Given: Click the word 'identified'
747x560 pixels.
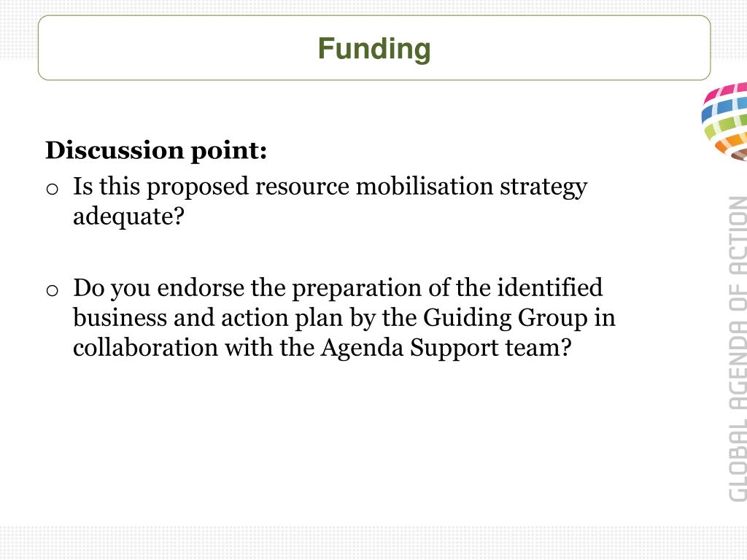Looking at the screenshot, I should [550, 288].
